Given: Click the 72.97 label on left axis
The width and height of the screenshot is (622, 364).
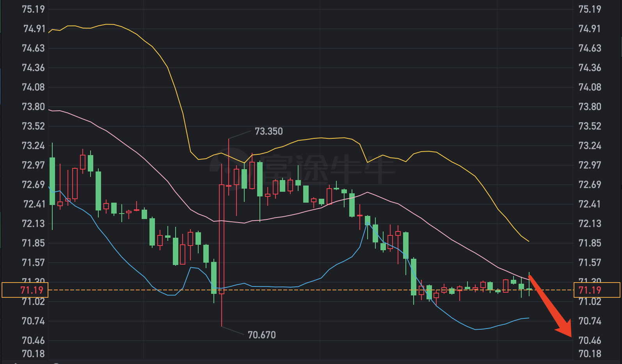Looking at the screenshot, I should tap(33, 165).
